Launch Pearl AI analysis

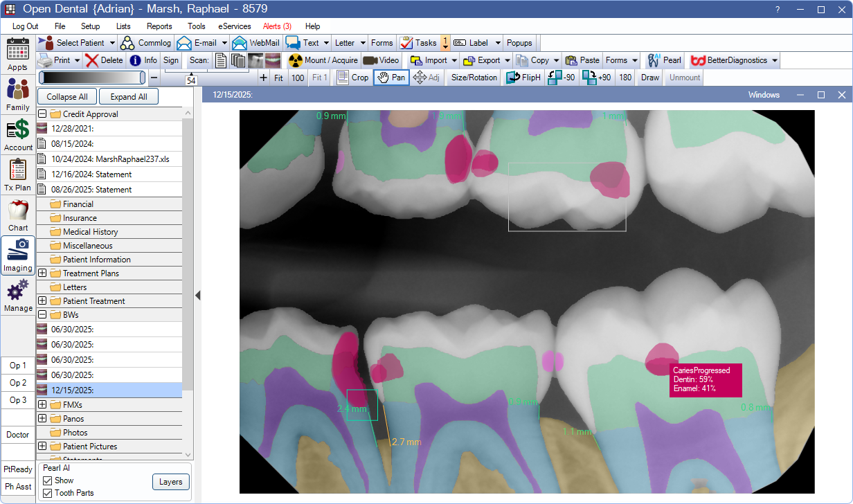pos(663,60)
